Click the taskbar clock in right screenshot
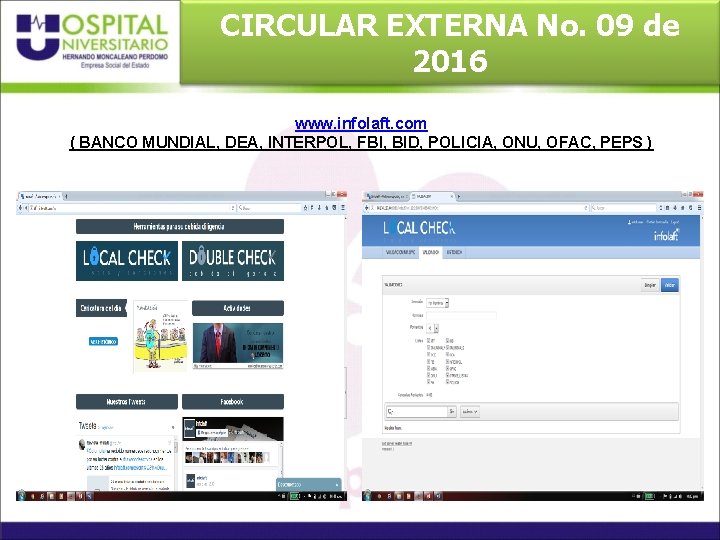The width and height of the screenshot is (720, 540). click(x=692, y=496)
